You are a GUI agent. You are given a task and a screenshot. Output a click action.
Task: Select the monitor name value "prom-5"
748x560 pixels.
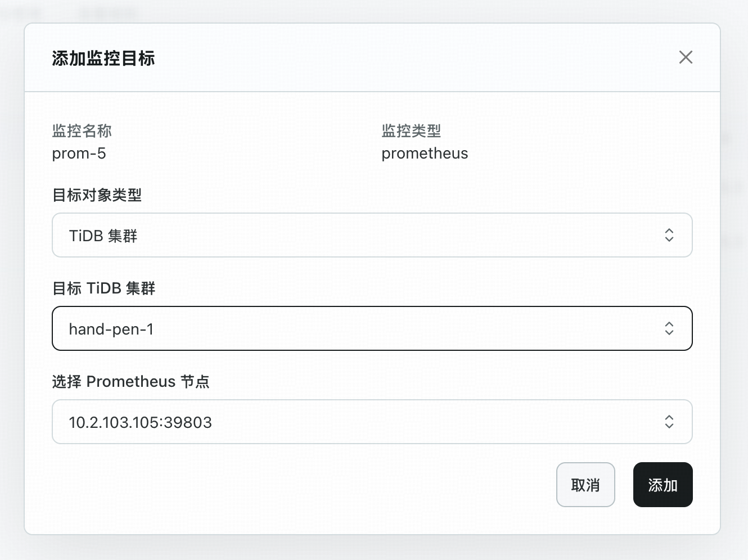(79, 153)
